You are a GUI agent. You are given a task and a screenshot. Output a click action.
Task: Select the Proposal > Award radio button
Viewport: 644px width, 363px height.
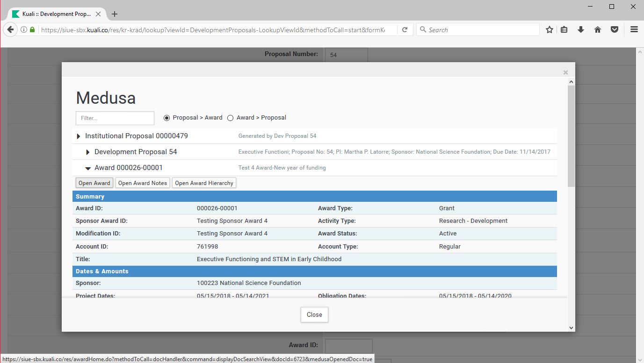click(x=166, y=118)
